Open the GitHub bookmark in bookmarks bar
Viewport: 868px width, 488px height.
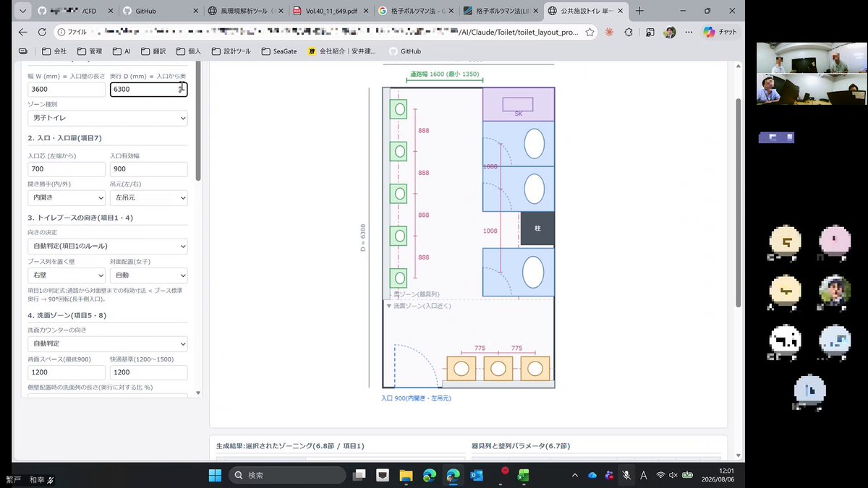(x=405, y=51)
